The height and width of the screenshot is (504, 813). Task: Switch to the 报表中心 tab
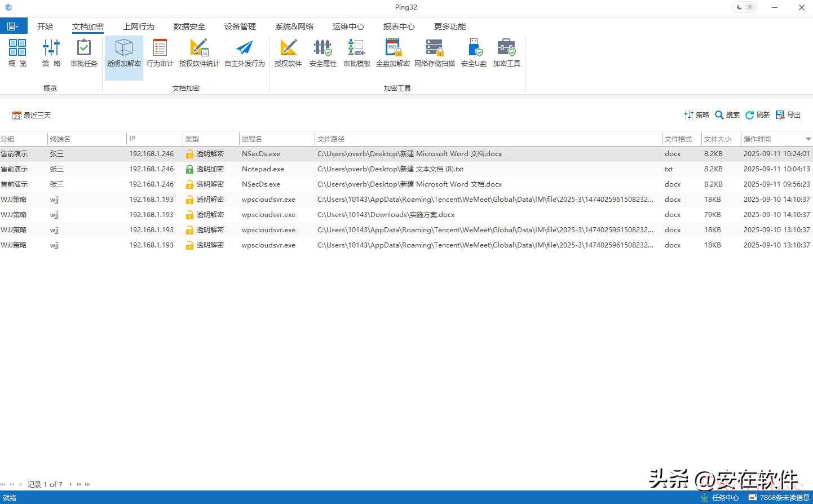click(399, 26)
